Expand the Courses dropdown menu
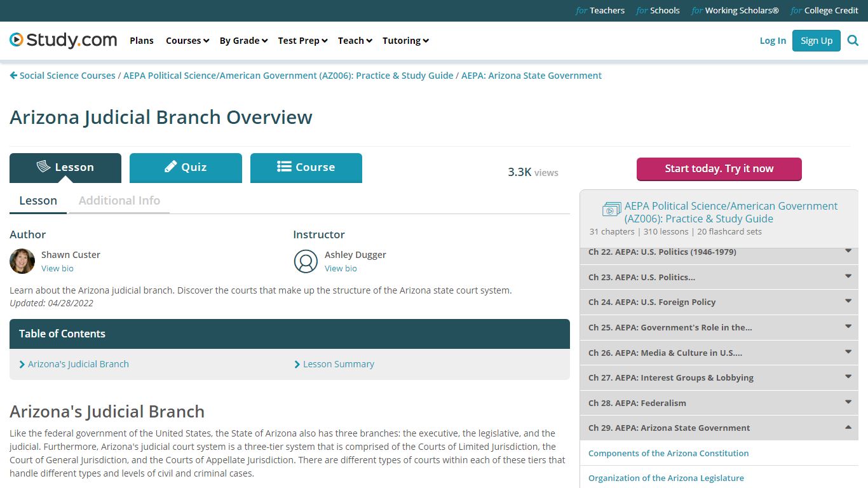This screenshot has height=488, width=868. tap(187, 41)
